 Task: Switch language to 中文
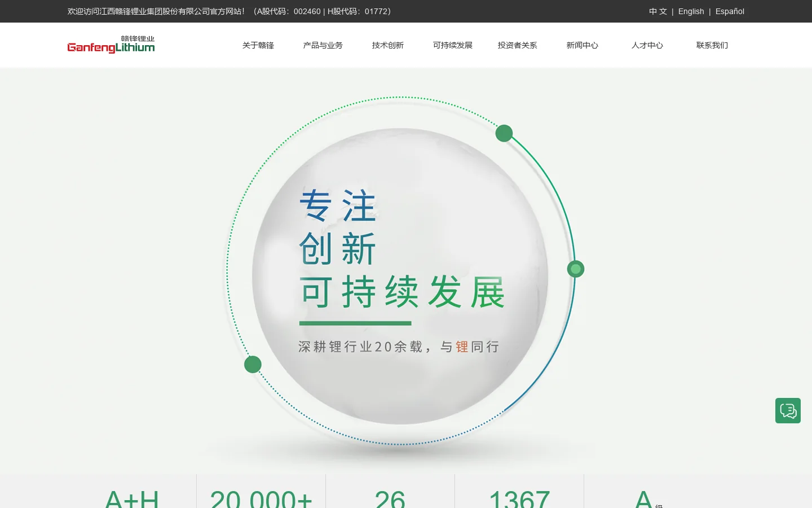658,11
